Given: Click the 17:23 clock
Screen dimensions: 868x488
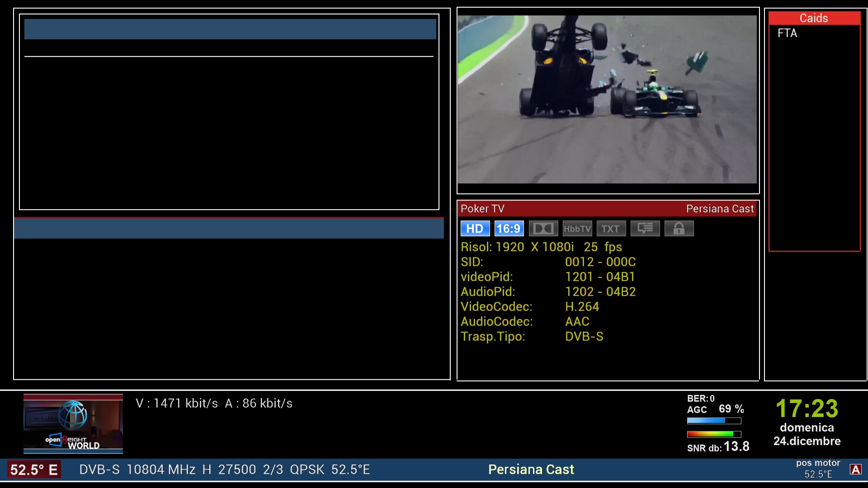Looking at the screenshot, I should (807, 408).
